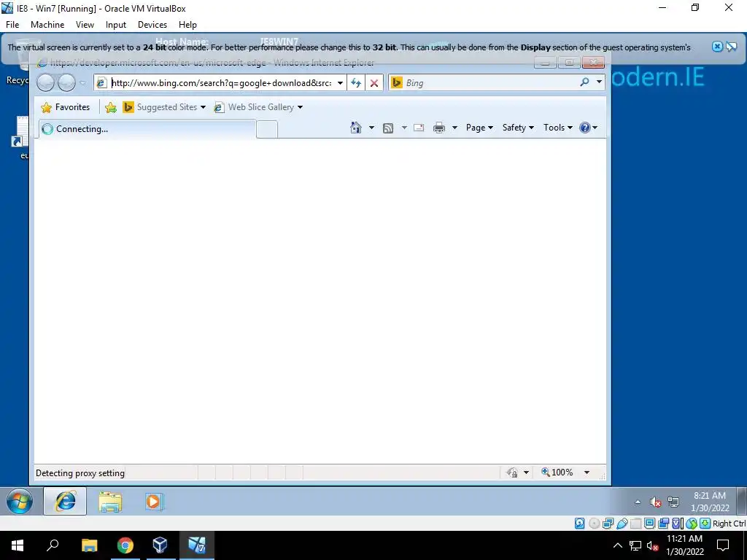Click the Win7 guest clock showing 8:21 AM
747x560 pixels.
710,502
